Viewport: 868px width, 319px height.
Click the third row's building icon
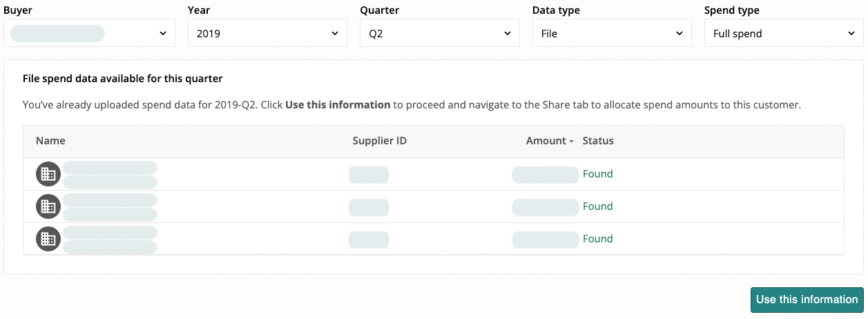(48, 239)
